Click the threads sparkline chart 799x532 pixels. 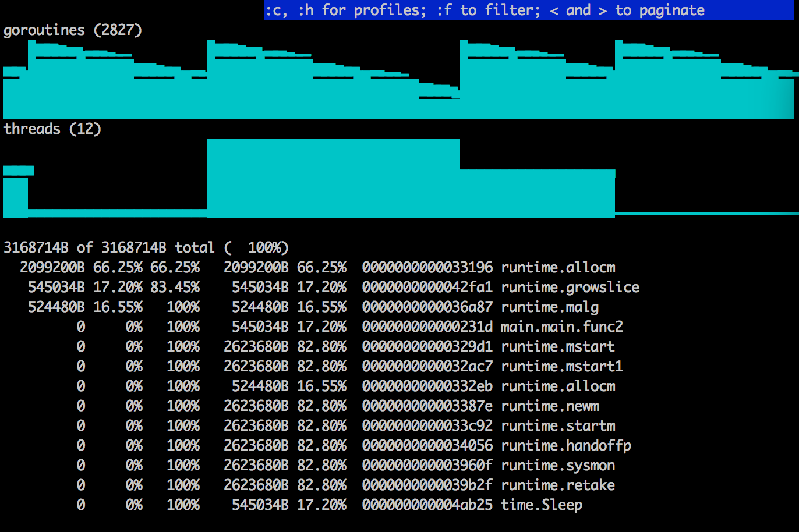click(x=401, y=178)
